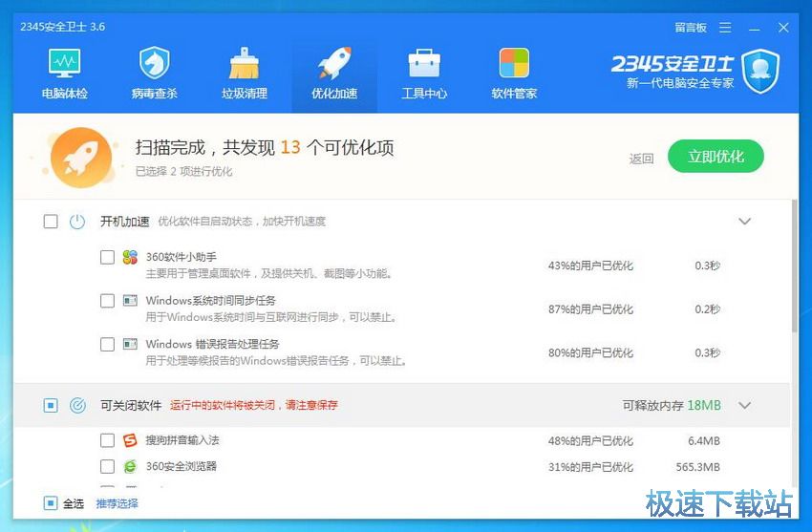Click the 搜狗拼音输入法 icon
Screen dimensions: 812x532
[130, 440]
